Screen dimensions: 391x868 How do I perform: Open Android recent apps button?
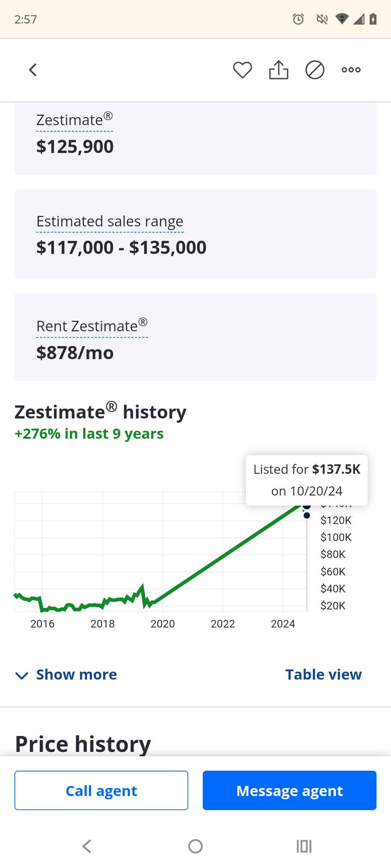point(304,846)
